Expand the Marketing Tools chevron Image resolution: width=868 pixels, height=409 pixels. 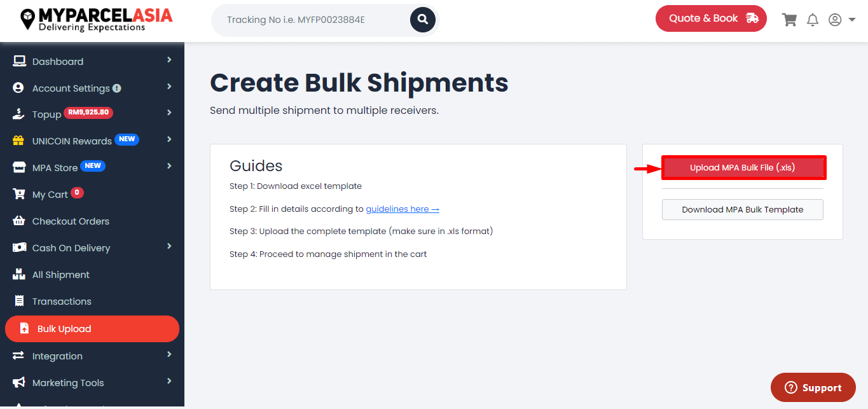pos(169,381)
